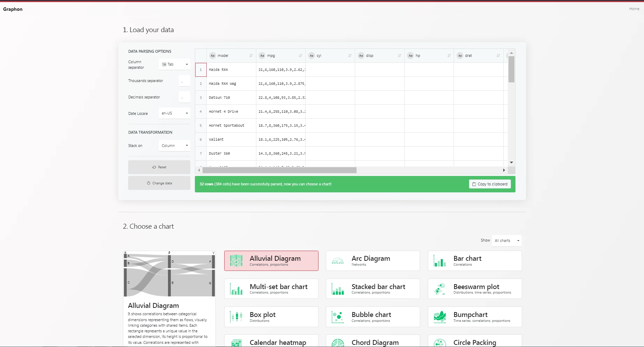Open the Stack on Column dropdown

point(175,146)
